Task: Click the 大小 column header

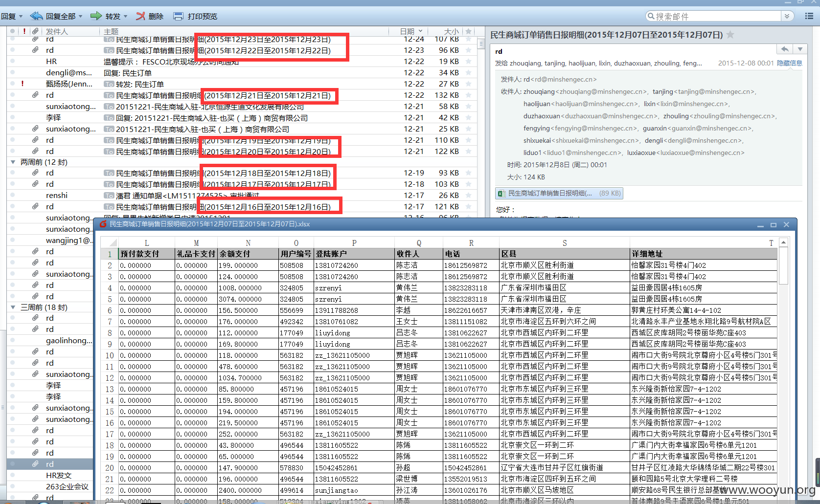Action: point(451,31)
